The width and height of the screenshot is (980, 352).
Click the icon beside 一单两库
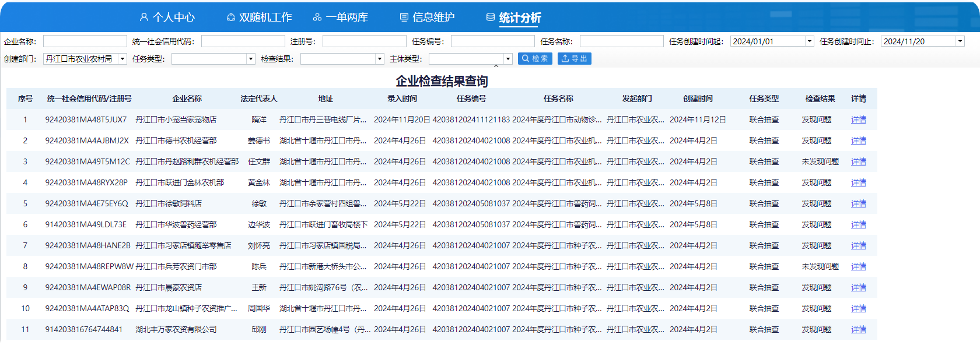(317, 17)
